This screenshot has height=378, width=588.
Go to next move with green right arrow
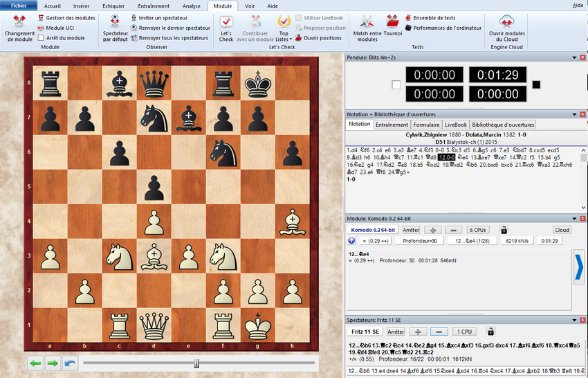[x=53, y=363]
